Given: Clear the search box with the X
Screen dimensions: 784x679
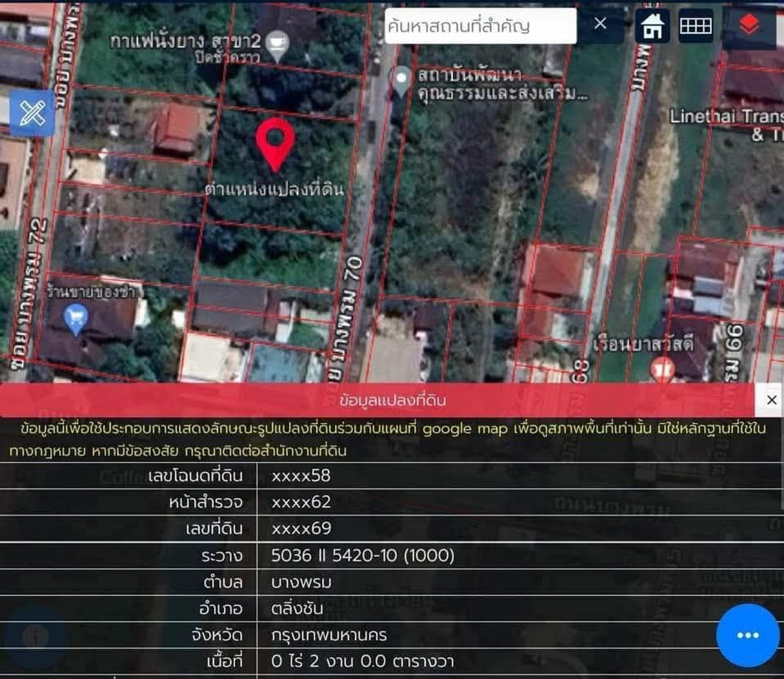Looking at the screenshot, I should point(600,24).
